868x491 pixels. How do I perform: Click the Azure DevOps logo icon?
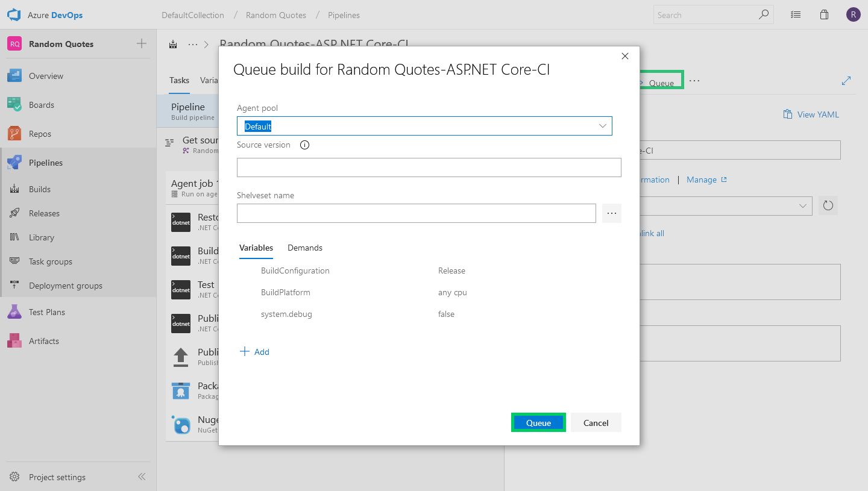tap(14, 15)
